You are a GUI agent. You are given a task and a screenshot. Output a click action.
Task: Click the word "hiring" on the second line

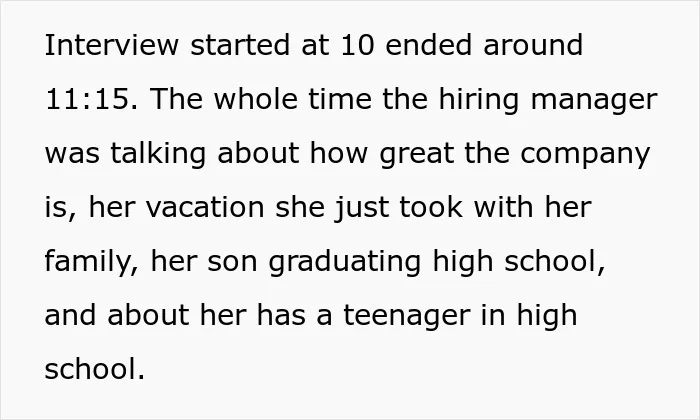[x=479, y=101]
